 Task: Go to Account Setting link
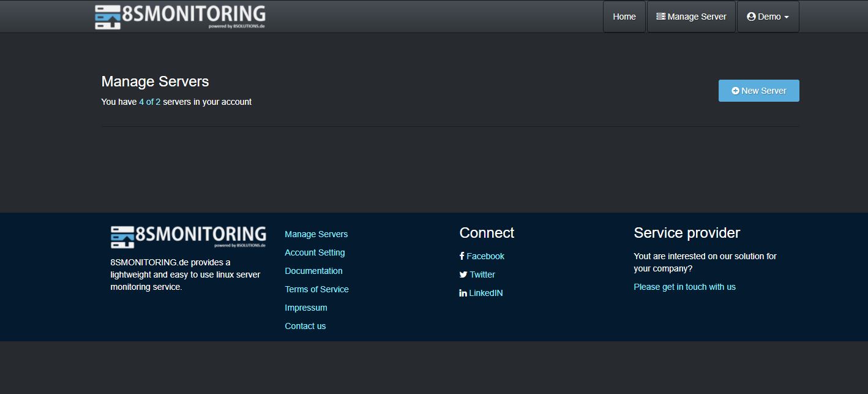point(315,252)
